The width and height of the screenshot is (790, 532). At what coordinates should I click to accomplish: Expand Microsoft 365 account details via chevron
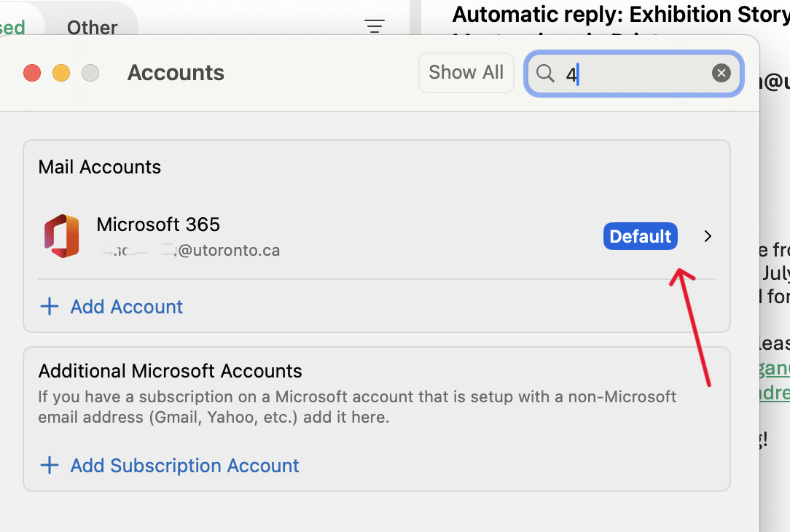click(708, 236)
